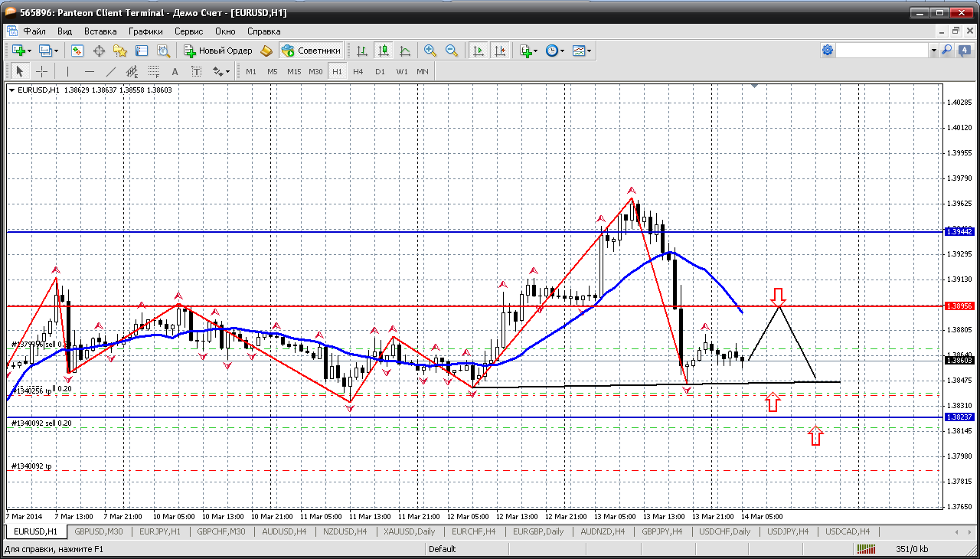Enable the chart auto scroll toggle
The image size is (980, 559).
click(x=479, y=51)
